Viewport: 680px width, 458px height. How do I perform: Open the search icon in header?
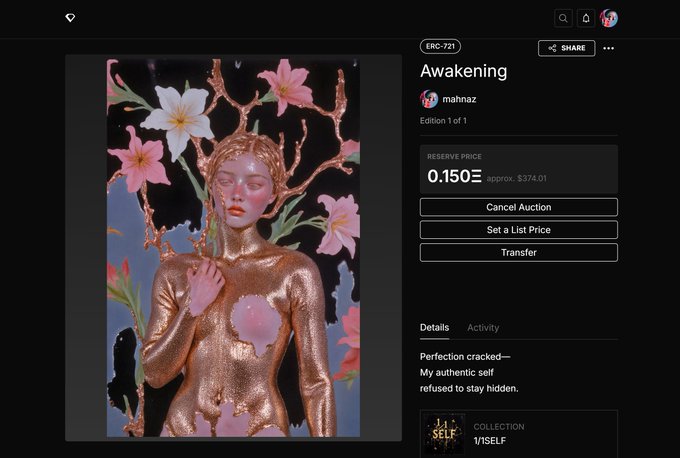tap(563, 18)
